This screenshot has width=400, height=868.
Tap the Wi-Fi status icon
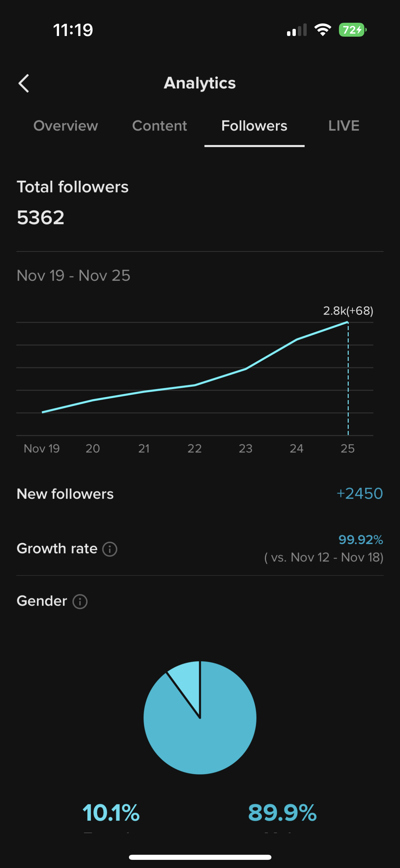pyautogui.click(x=323, y=30)
